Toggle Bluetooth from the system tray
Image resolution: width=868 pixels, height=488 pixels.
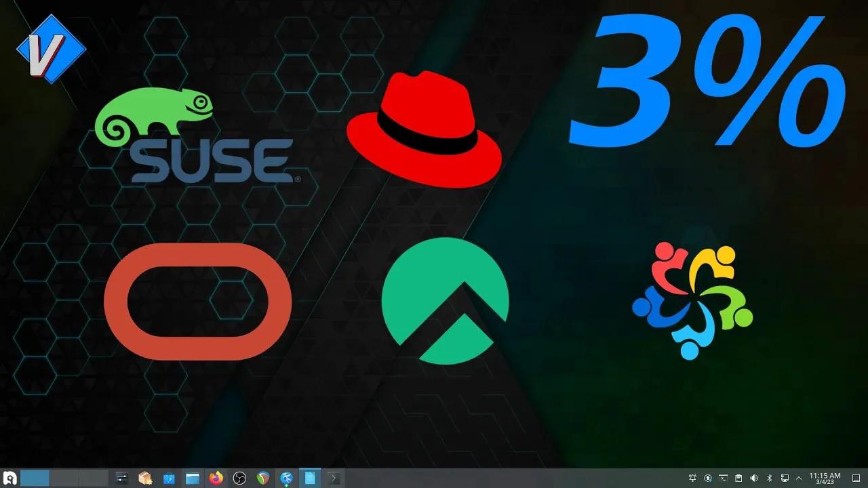769,478
